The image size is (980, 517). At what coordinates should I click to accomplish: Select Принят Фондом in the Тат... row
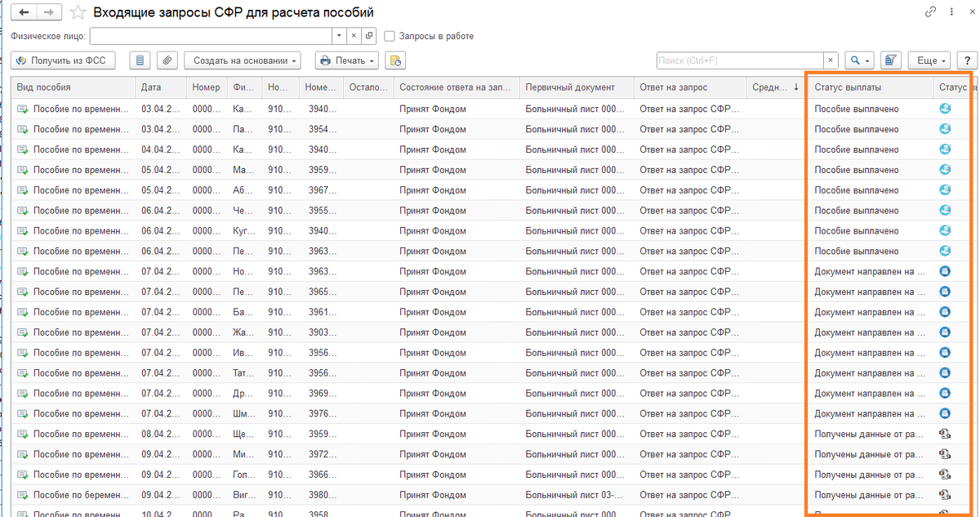[455, 373]
